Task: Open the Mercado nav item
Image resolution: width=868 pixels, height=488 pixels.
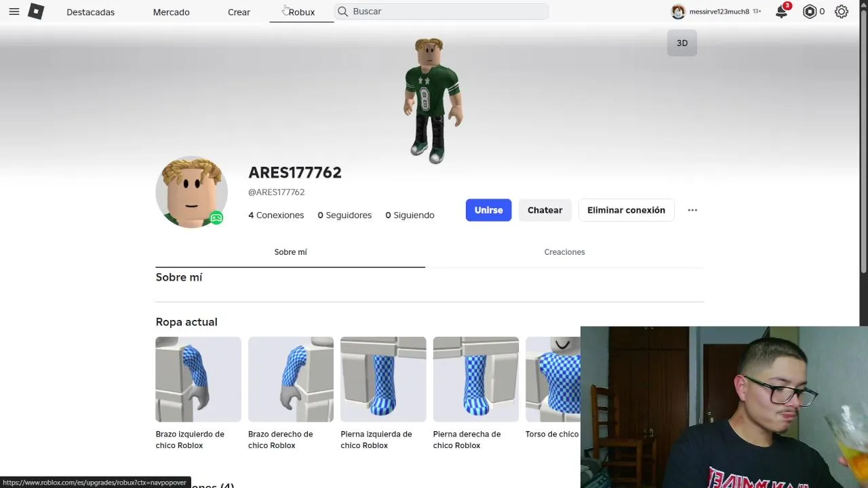Action: click(171, 12)
